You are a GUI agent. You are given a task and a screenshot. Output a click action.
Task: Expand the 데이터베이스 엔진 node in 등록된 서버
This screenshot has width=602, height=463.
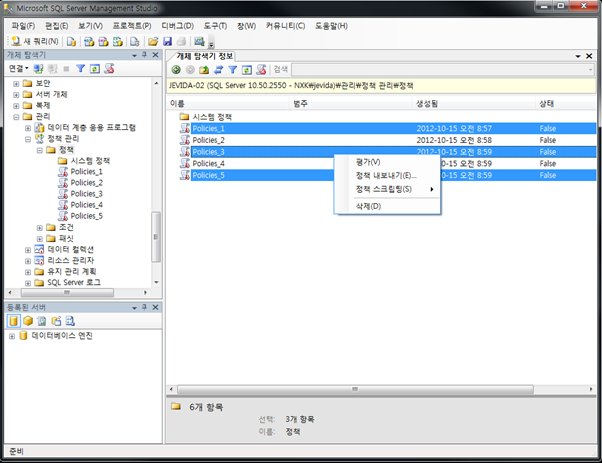(x=12, y=336)
